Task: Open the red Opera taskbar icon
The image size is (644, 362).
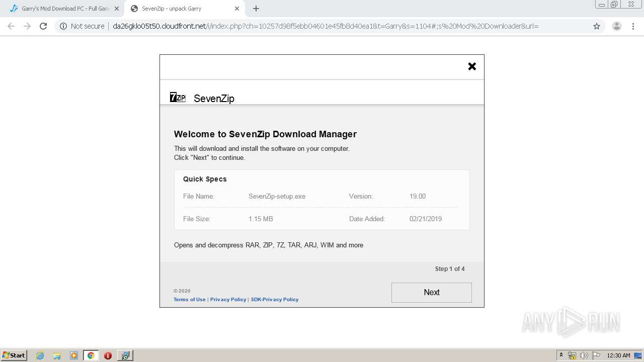Action: pos(108,355)
